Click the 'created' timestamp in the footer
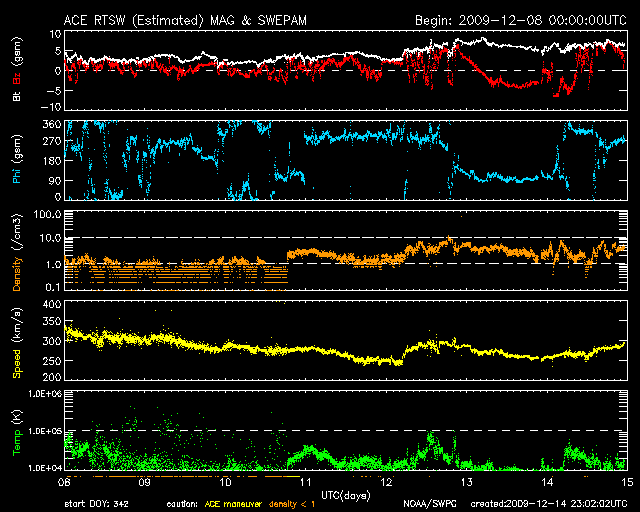 pyautogui.click(x=549, y=504)
